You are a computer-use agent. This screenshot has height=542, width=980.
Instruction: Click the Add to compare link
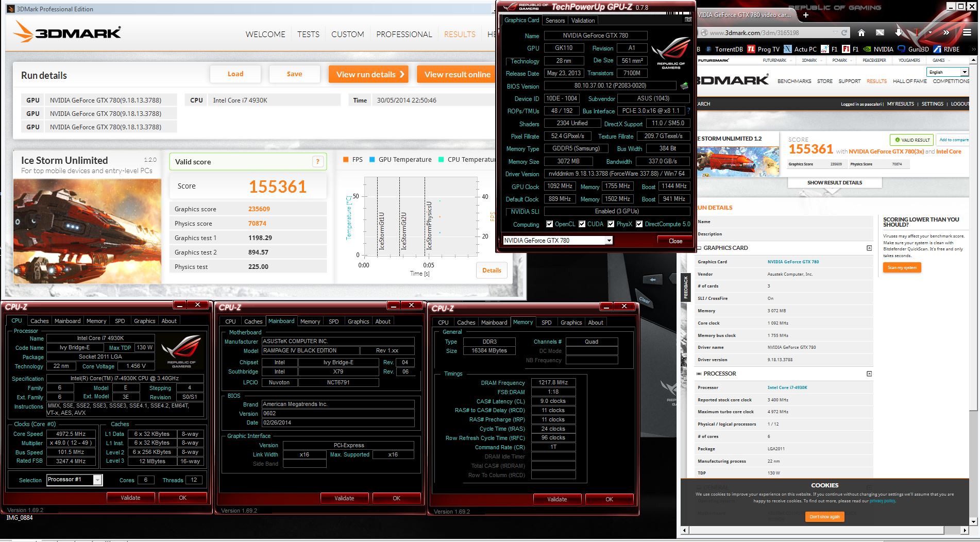click(x=953, y=140)
